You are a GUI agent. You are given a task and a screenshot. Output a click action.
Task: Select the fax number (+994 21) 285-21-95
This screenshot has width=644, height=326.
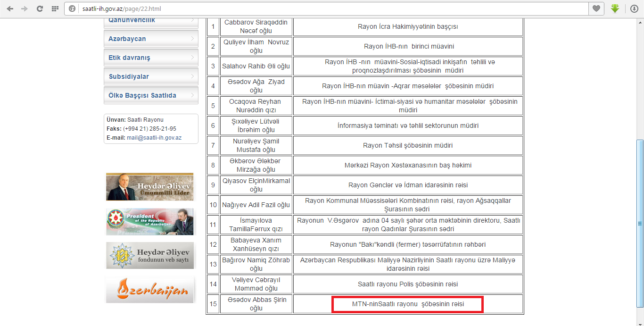150,129
